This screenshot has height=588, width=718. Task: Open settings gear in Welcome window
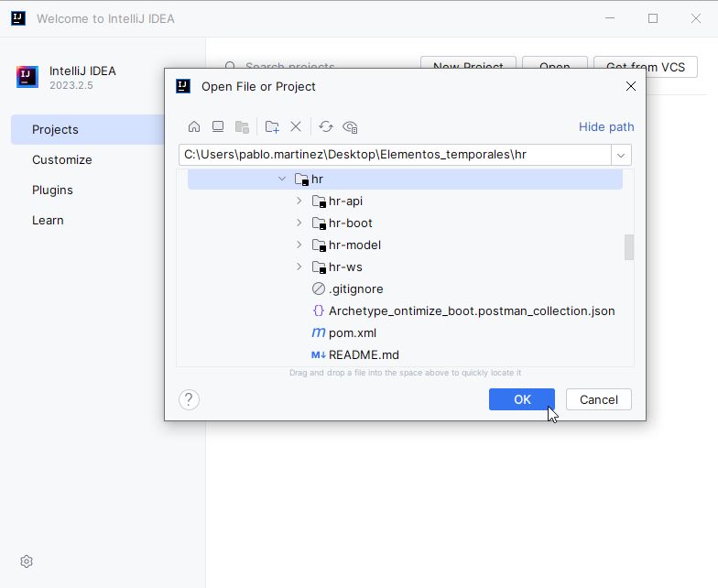tap(27, 561)
